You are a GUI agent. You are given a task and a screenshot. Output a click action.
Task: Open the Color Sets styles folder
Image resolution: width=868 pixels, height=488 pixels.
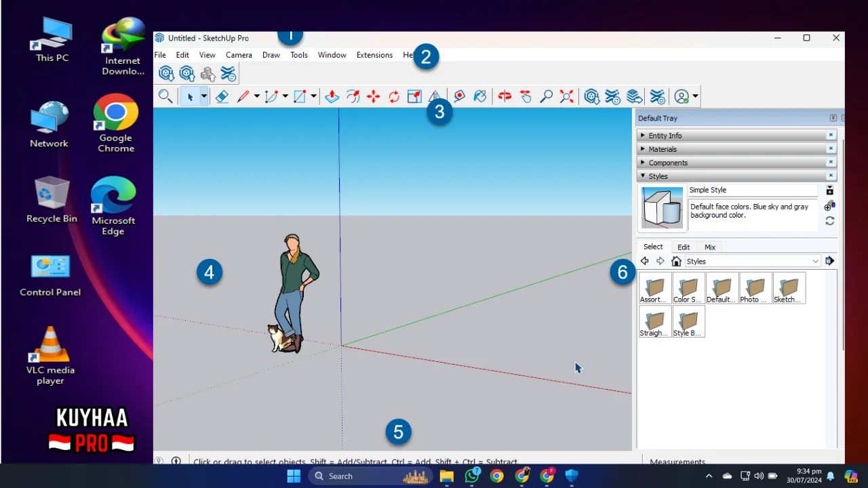[x=688, y=289]
